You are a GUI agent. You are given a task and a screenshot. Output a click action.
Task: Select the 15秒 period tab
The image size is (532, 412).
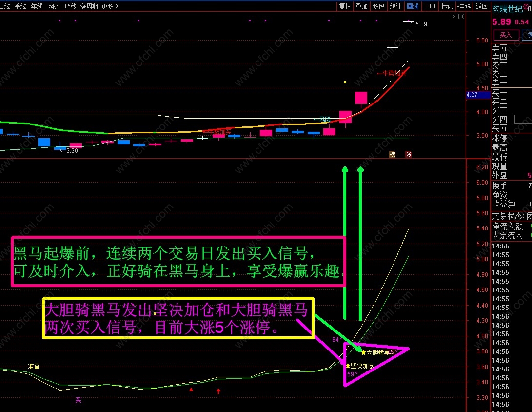click(70, 6)
